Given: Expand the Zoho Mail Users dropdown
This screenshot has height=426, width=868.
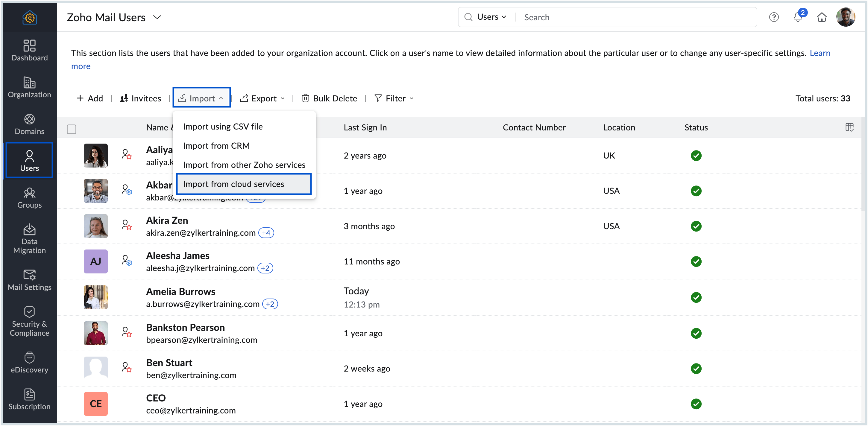Looking at the screenshot, I should click(157, 17).
